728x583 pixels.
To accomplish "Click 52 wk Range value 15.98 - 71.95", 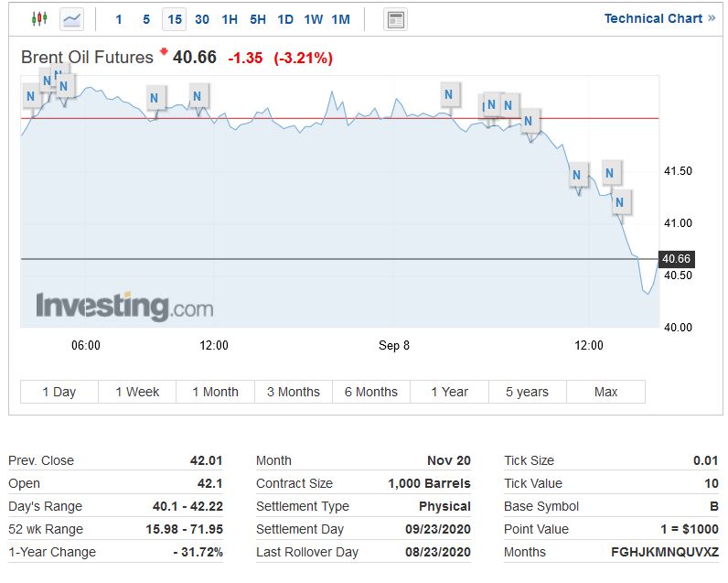I will [185, 529].
